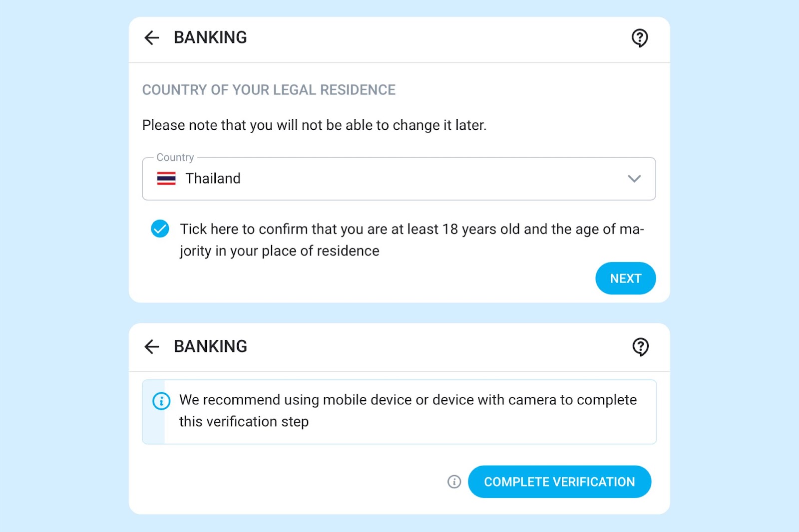The height and width of the screenshot is (532, 799).
Task: Click the NEXT button
Action: pos(626,278)
